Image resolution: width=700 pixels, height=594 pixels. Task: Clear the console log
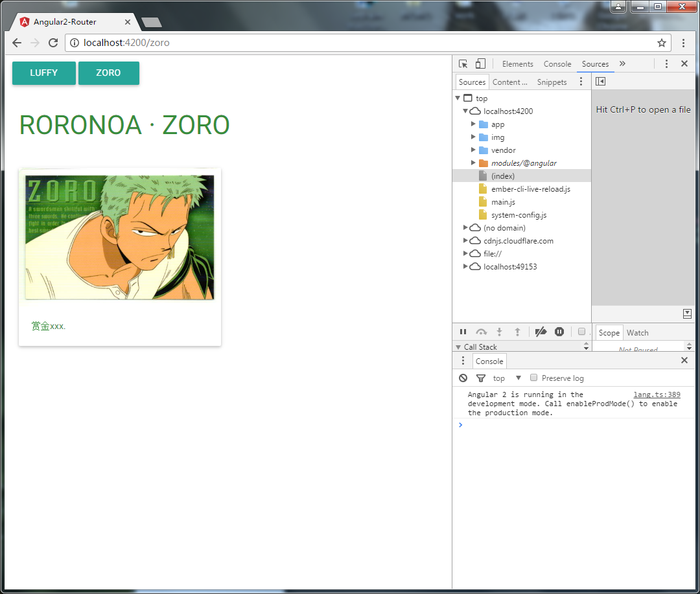[463, 378]
